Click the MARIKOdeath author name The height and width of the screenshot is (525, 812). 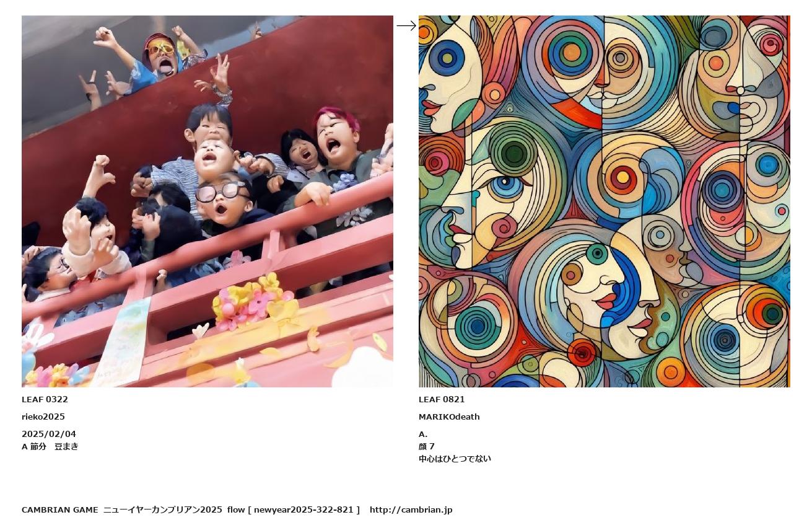[x=449, y=417]
